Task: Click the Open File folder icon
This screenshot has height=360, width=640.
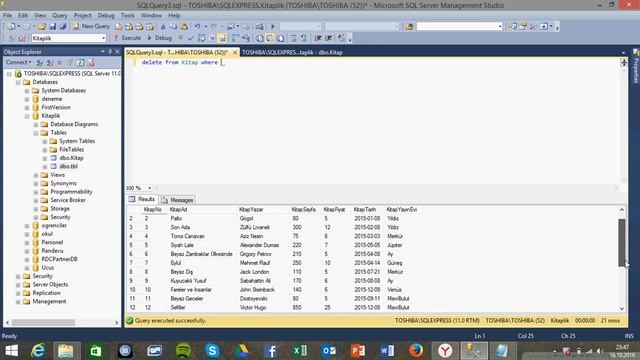Action: point(42,27)
